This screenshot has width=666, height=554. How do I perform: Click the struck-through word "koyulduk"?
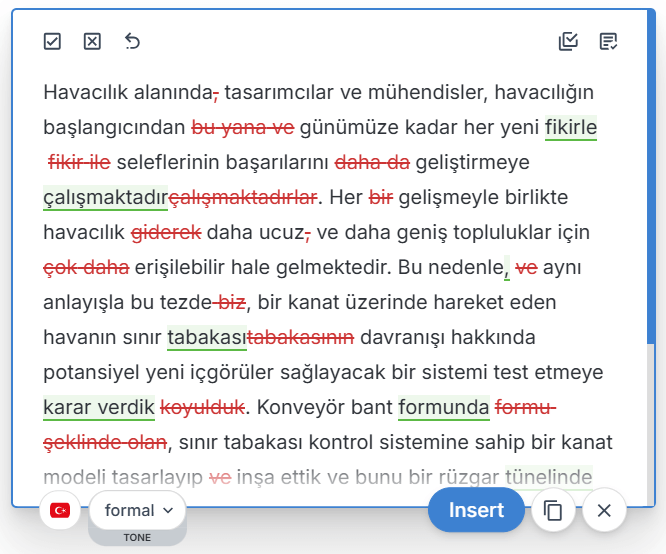(202, 407)
